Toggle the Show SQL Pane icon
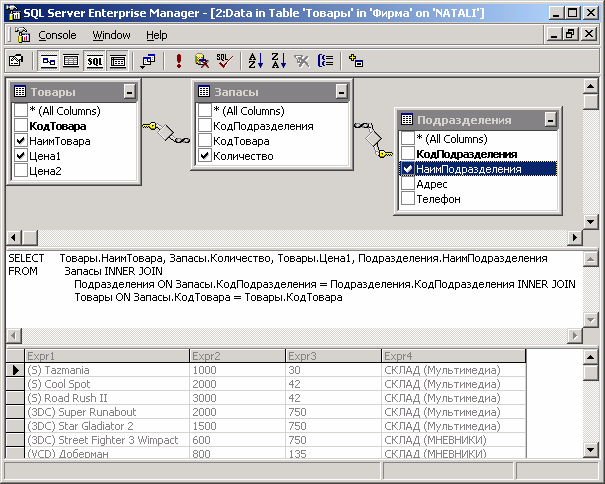This screenshot has width=605, height=484. coord(95,61)
